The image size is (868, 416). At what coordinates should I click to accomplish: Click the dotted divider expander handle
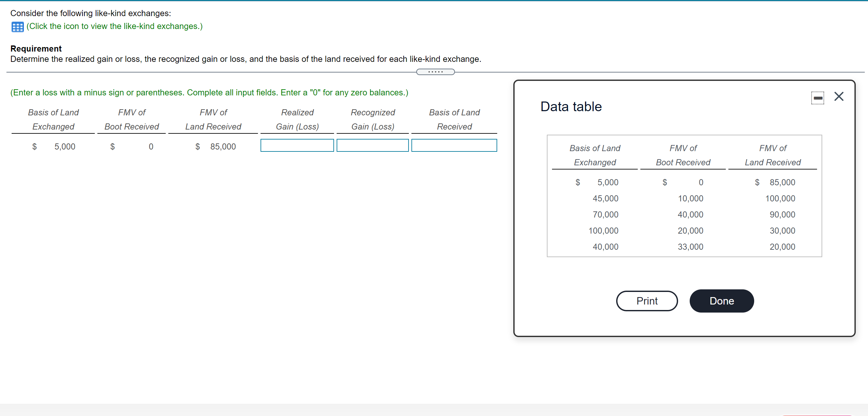point(435,72)
